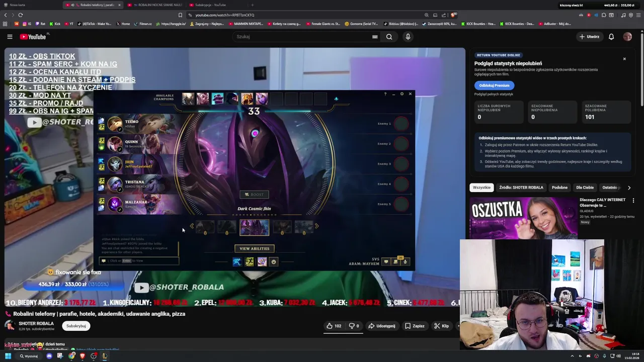Image resolution: width=644 pixels, height=362 pixels.
Task: Click the Windows taskbar Wyszukaj search
Action: (x=29, y=356)
